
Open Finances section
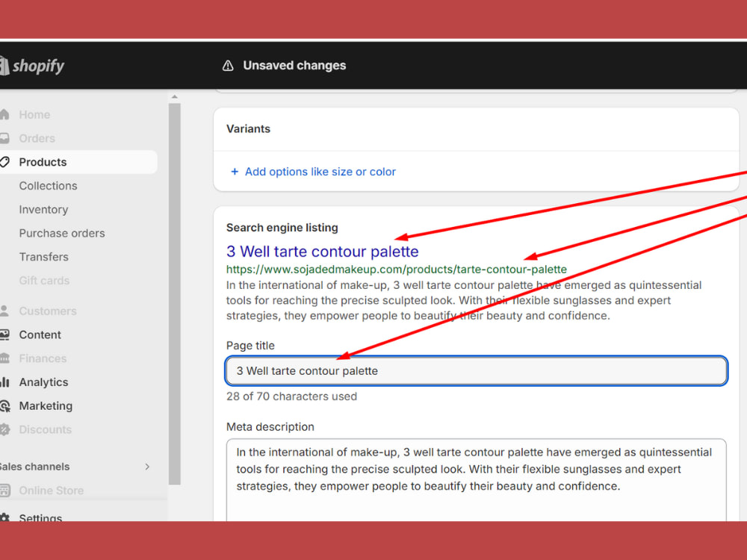point(43,358)
